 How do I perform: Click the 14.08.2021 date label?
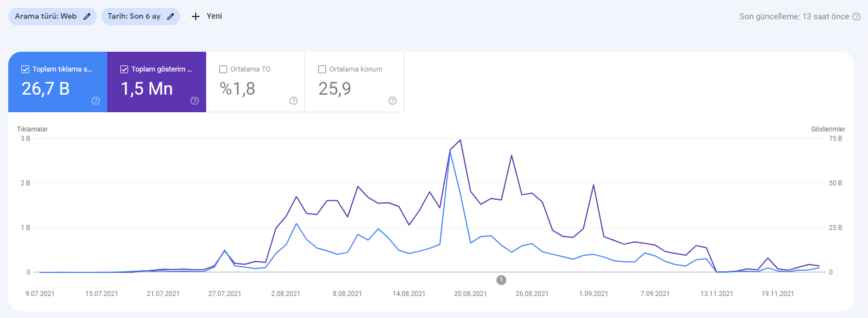coord(409,294)
